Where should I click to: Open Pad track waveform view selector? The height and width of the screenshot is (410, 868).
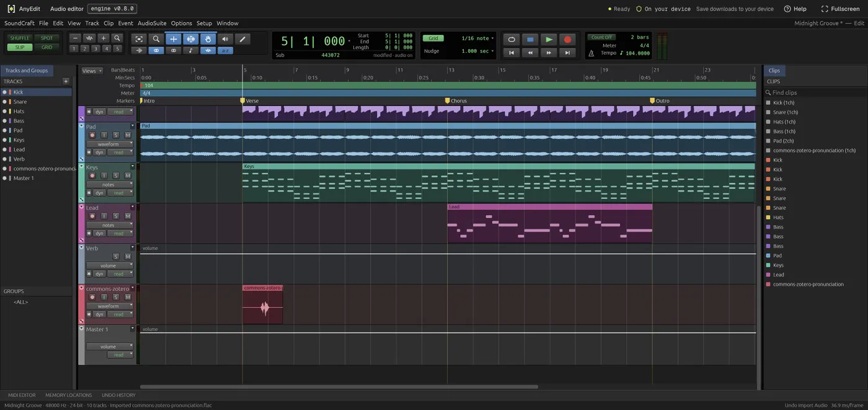tap(110, 144)
